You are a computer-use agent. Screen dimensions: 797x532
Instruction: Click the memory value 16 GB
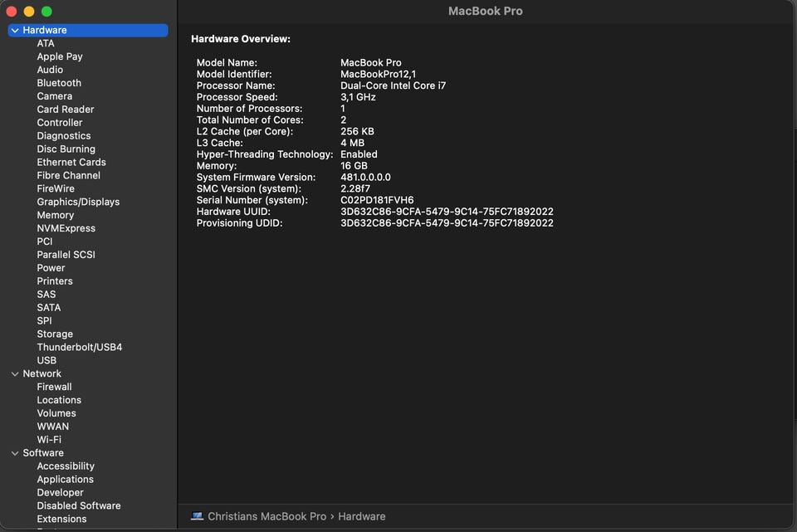354,166
